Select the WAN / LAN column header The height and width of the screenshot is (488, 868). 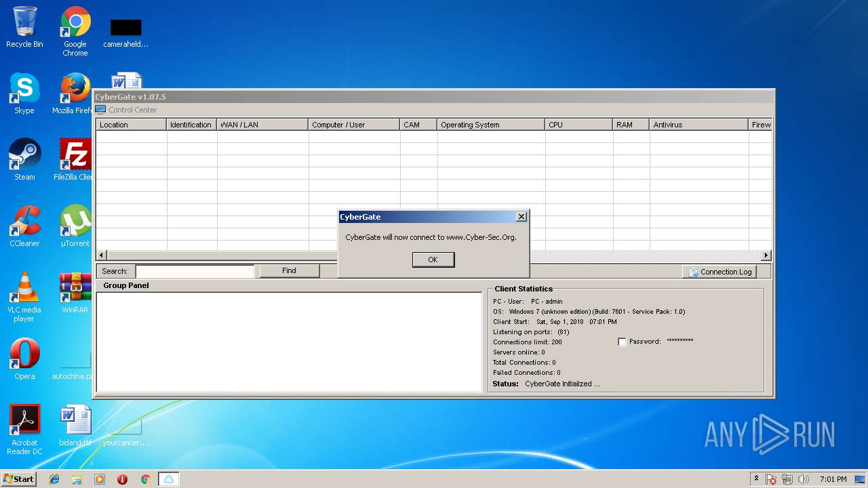262,125
